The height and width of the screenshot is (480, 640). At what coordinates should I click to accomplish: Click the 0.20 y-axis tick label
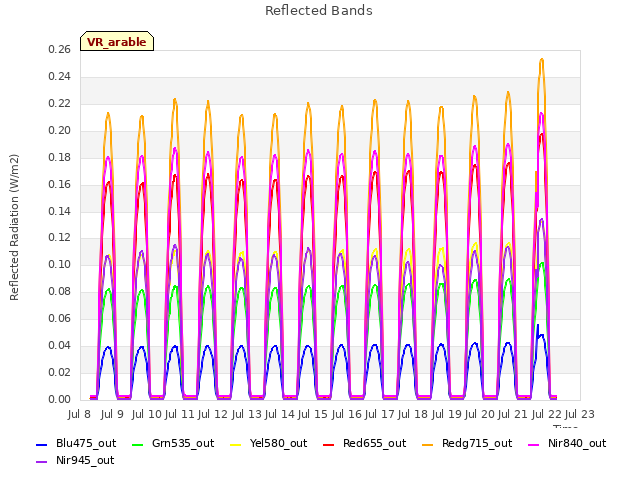tap(59, 130)
